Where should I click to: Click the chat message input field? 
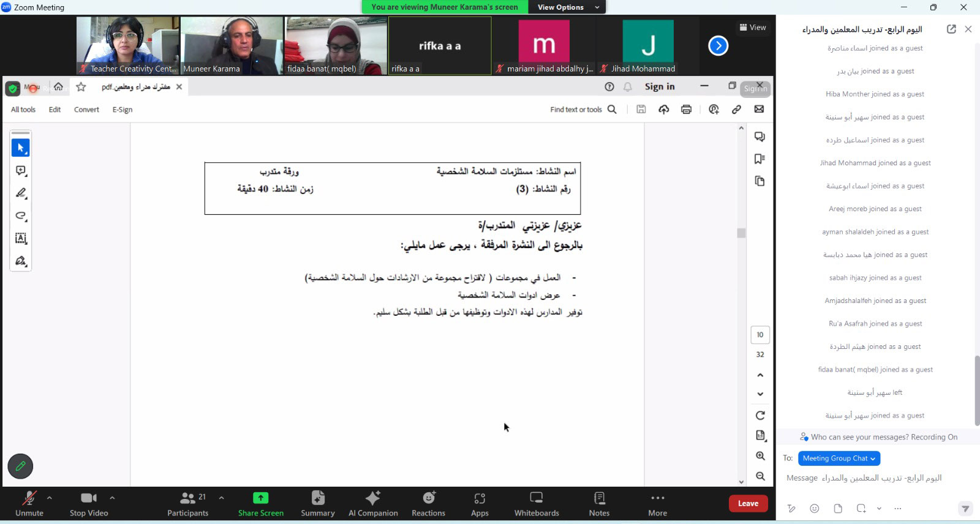(x=870, y=478)
